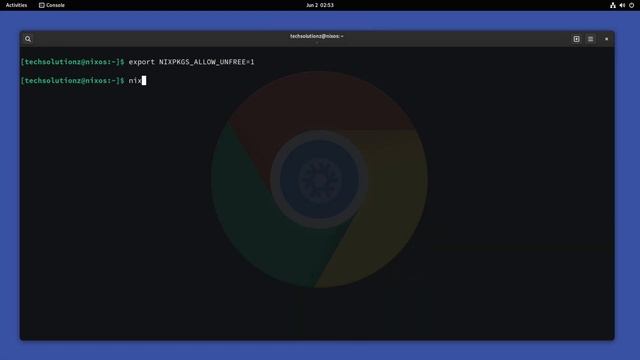Open the Activities overview
Viewport: 640px width, 360px height.
(16, 5)
